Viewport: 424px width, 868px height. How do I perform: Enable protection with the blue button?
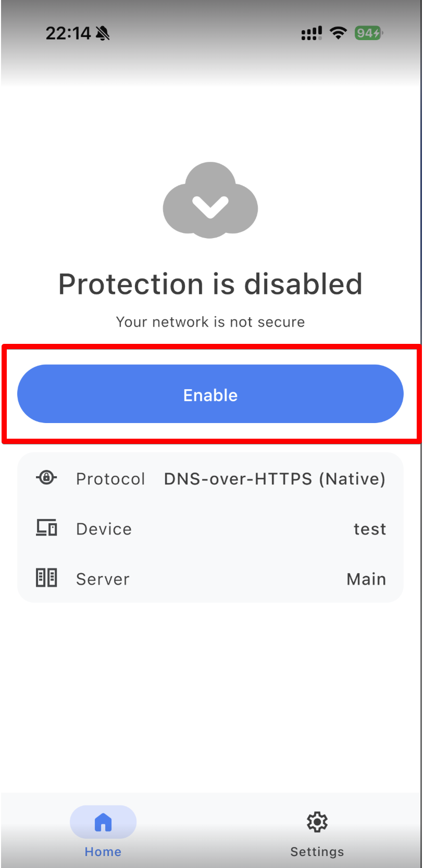(x=210, y=394)
